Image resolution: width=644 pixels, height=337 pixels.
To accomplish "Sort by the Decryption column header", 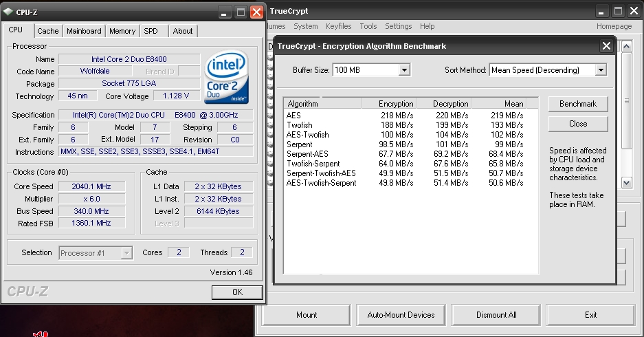I will pos(444,104).
